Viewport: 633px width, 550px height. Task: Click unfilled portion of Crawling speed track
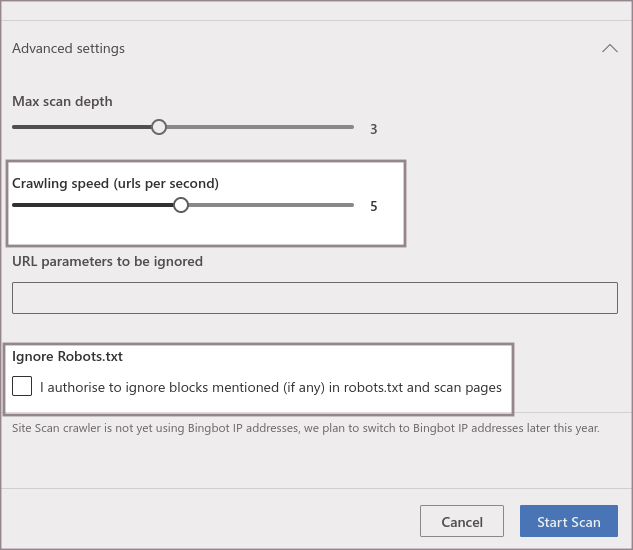click(270, 205)
